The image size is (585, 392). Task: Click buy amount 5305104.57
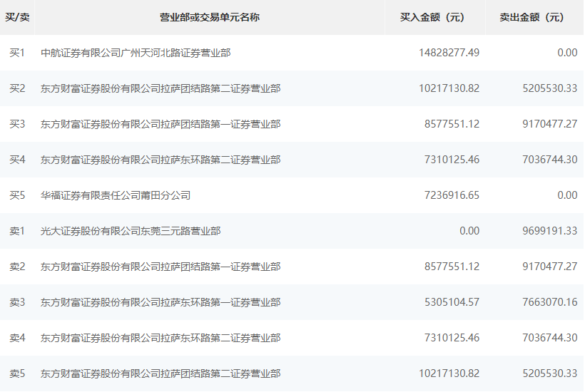pos(452,302)
